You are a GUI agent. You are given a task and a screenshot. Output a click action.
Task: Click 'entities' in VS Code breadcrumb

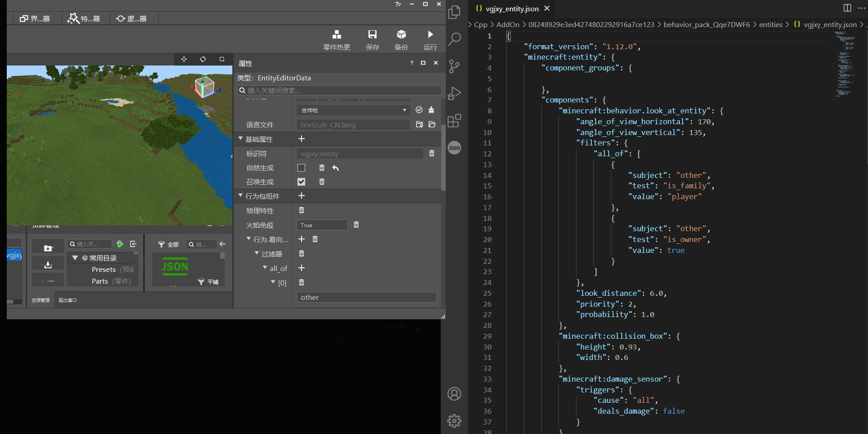tap(771, 24)
